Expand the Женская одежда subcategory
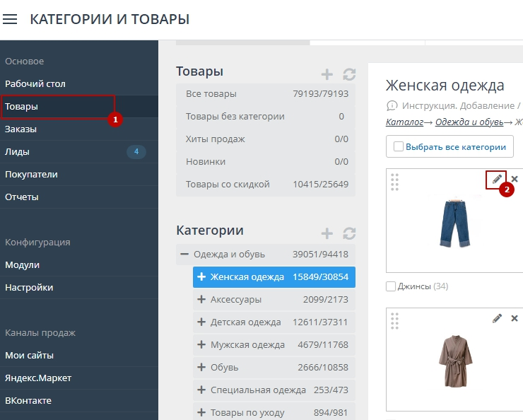Screen dimensions: 523x420 pyautogui.click(x=201, y=277)
